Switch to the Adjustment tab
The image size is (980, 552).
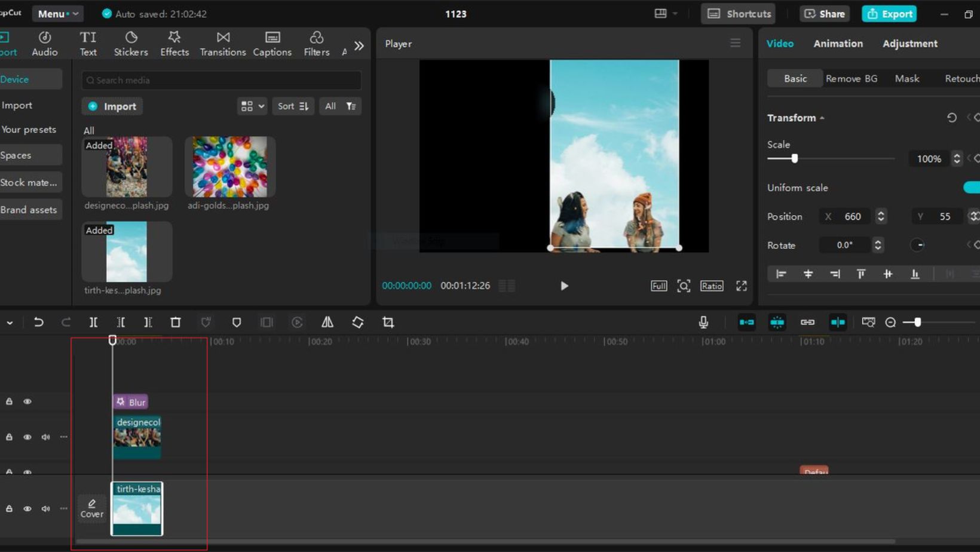(910, 44)
